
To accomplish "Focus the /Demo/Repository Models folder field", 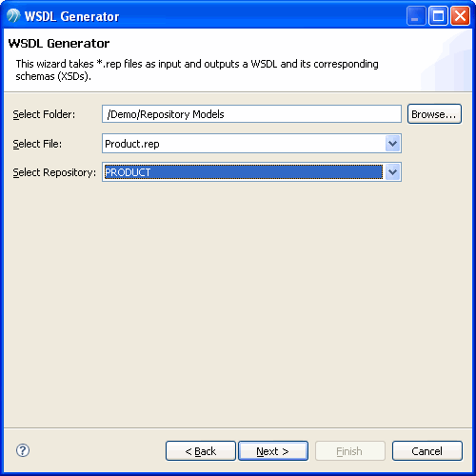I will [251, 114].
